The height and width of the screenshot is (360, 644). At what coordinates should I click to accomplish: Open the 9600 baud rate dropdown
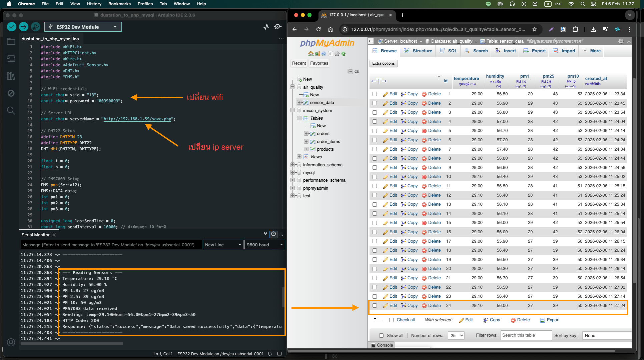[264, 245]
